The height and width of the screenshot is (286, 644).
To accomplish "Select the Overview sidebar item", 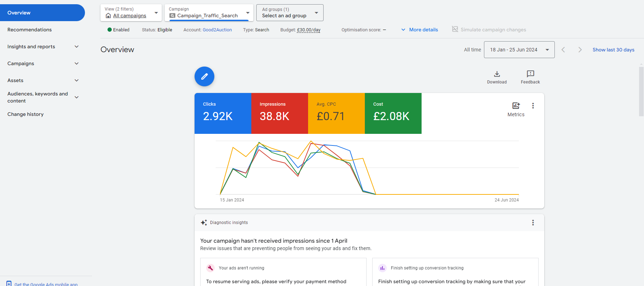I will coord(42,13).
